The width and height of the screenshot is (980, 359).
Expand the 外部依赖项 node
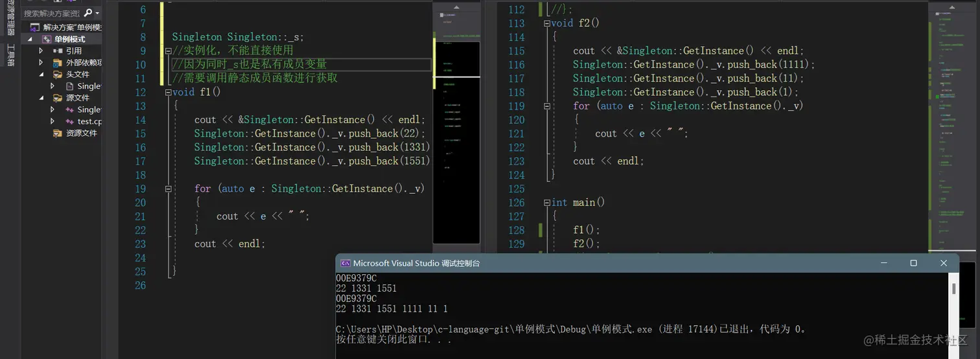click(41, 63)
